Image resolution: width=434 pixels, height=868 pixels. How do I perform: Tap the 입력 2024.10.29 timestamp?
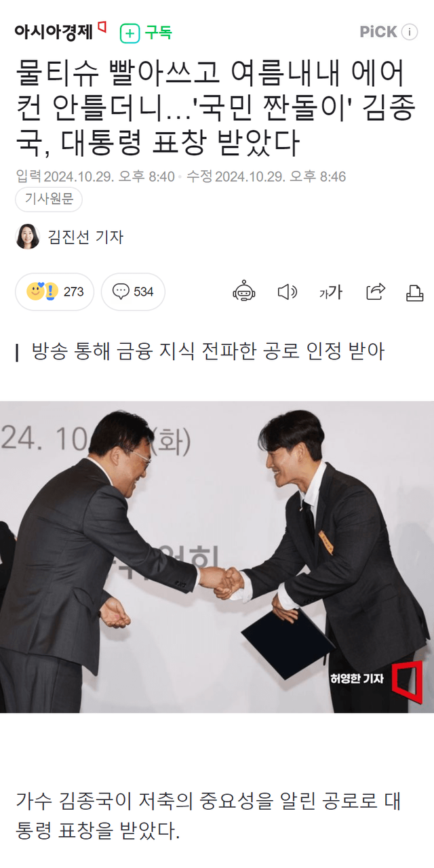point(96,177)
